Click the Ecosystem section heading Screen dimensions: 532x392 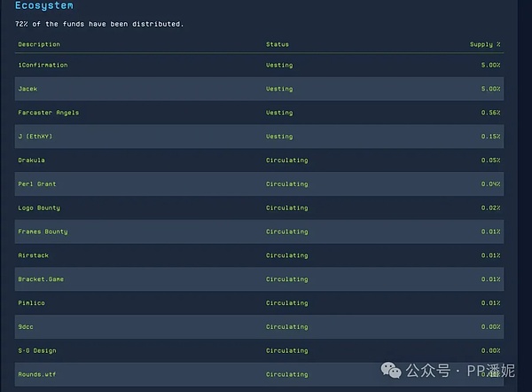pos(44,5)
